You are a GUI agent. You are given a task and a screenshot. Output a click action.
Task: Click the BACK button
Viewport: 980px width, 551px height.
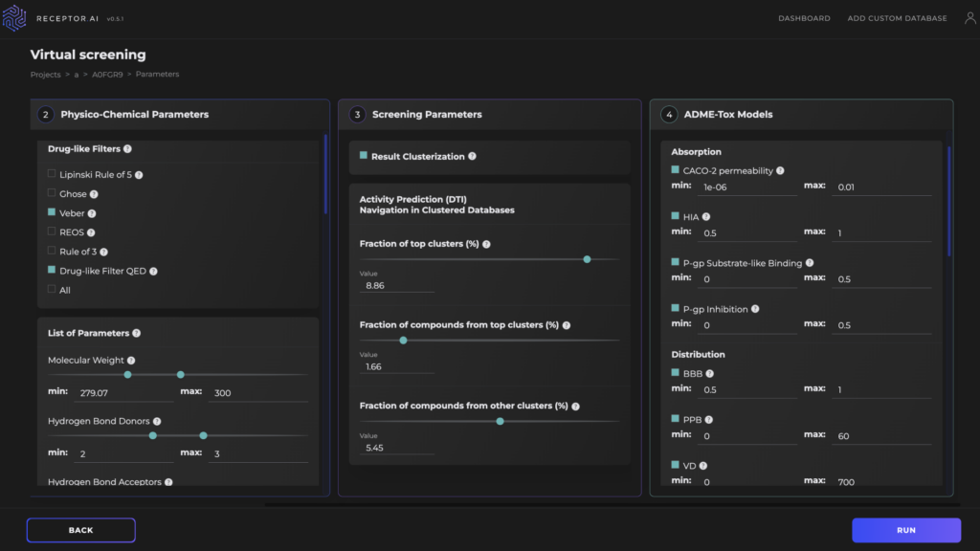tap(80, 529)
